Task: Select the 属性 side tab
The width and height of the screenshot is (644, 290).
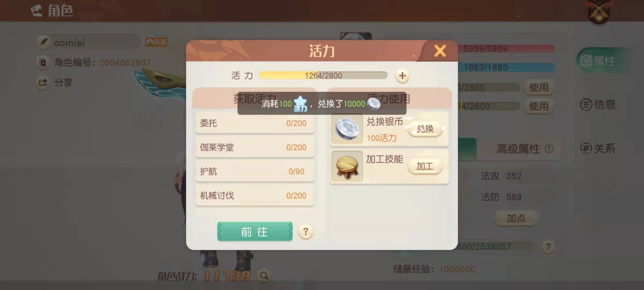Action: 598,61
